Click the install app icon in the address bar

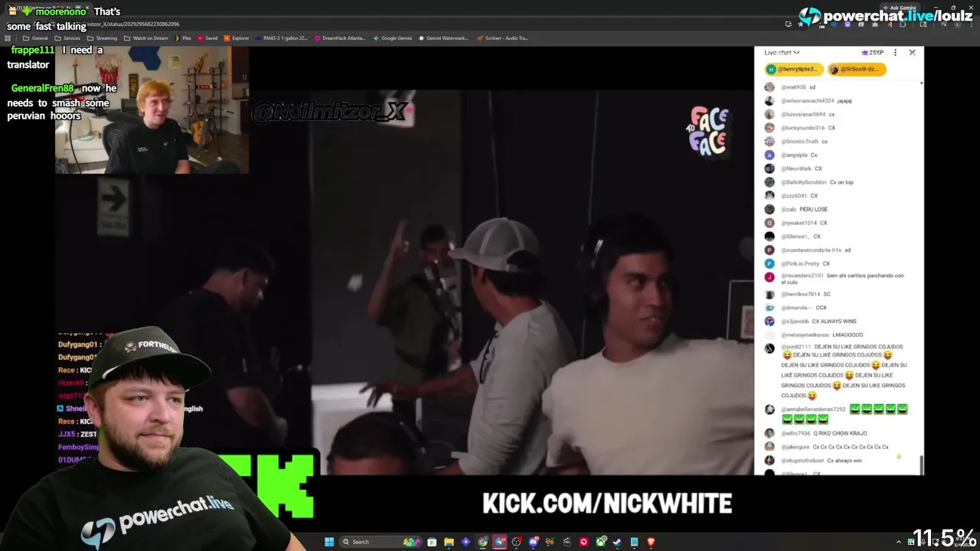(x=789, y=24)
